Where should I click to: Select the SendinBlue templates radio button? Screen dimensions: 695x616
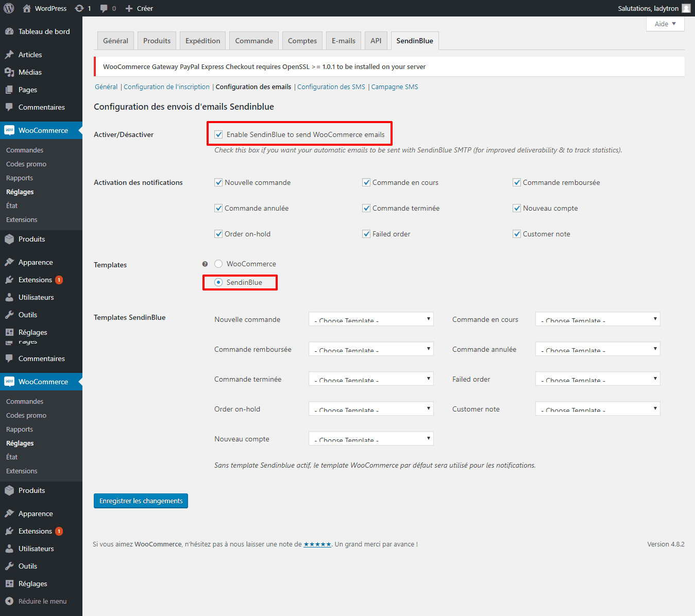click(x=218, y=282)
